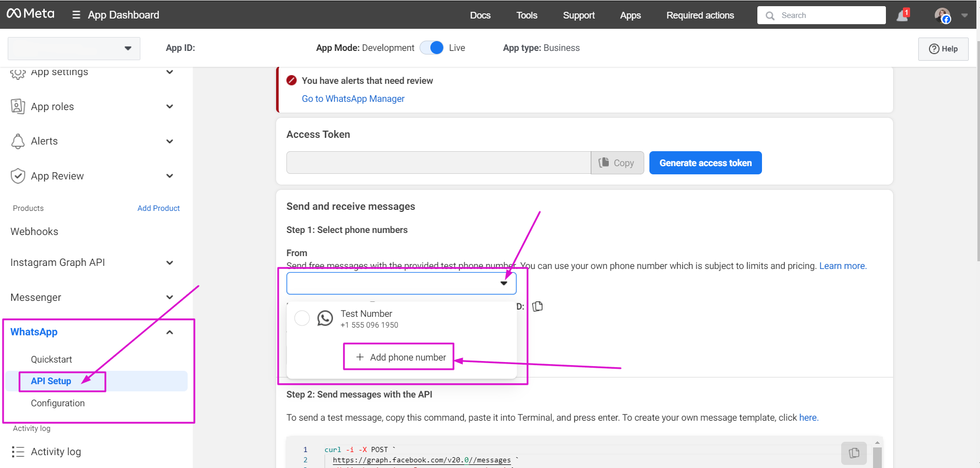The height and width of the screenshot is (468, 980).
Task: Click Add phone number button
Action: (x=400, y=357)
